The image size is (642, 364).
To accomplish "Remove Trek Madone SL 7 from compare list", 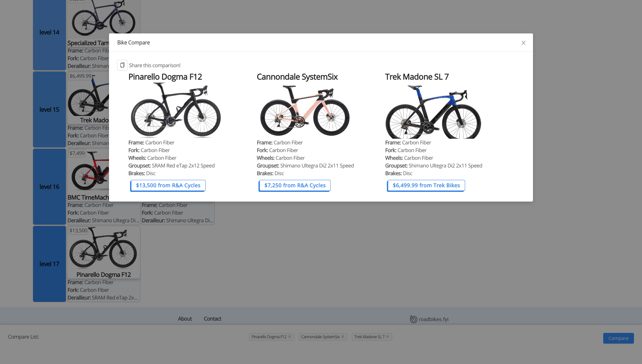I will pos(388,337).
